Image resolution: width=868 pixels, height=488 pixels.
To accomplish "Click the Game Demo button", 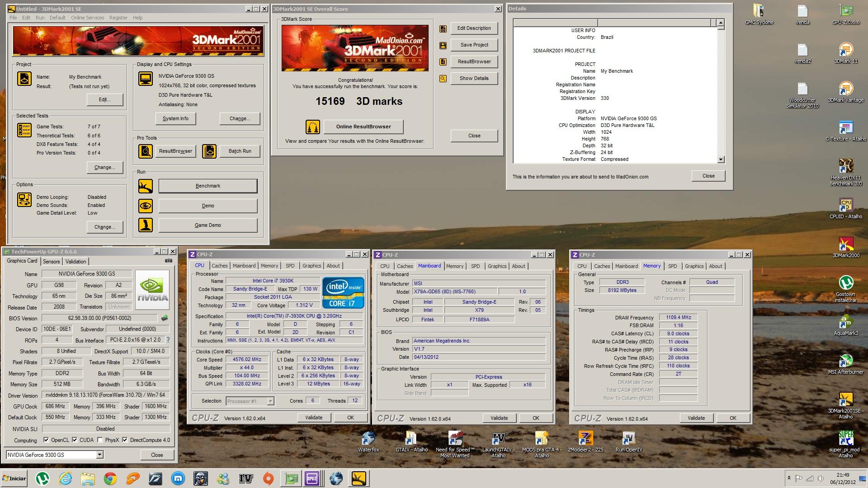I will 208,225.
